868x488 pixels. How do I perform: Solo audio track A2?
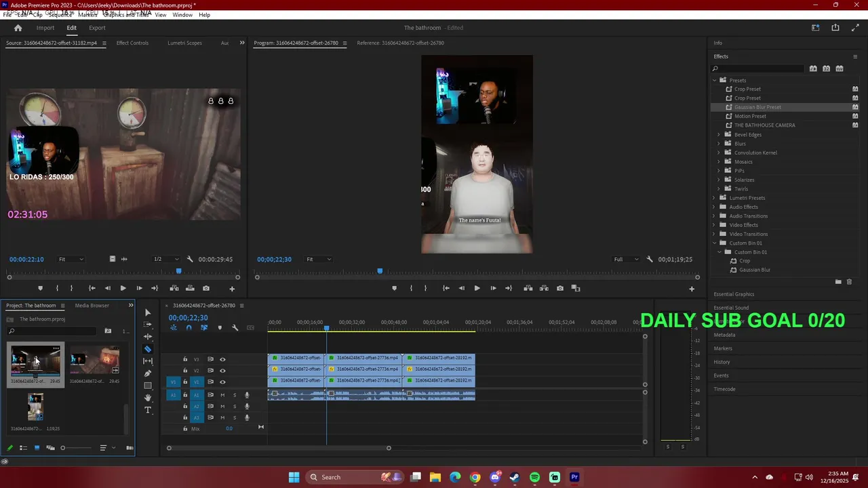pos(235,407)
